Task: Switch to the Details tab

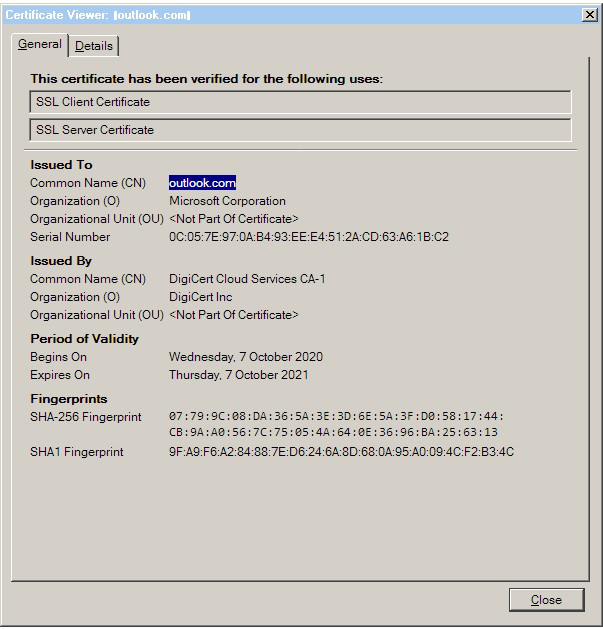Action: click(93, 46)
